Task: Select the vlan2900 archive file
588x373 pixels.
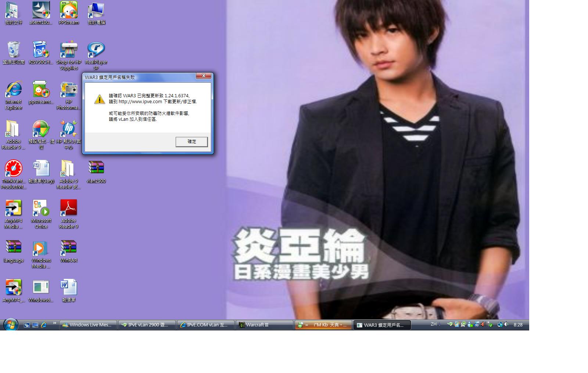Action: click(x=96, y=172)
